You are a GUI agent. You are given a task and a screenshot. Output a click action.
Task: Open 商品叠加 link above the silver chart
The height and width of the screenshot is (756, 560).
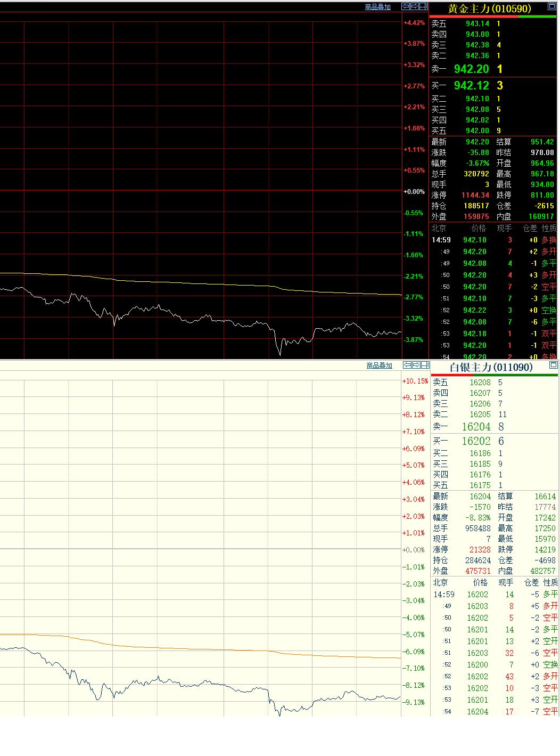tap(380, 365)
